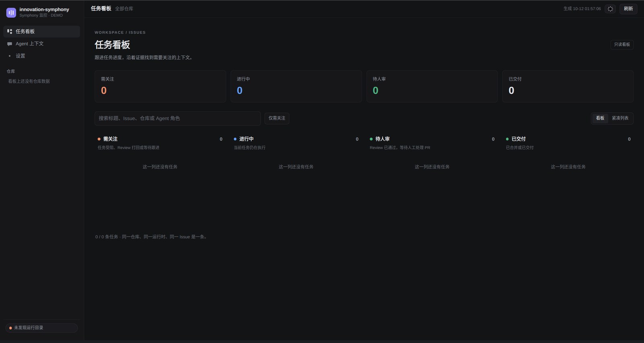
Task: Click the 进行中 column heading
Action: coord(246,139)
